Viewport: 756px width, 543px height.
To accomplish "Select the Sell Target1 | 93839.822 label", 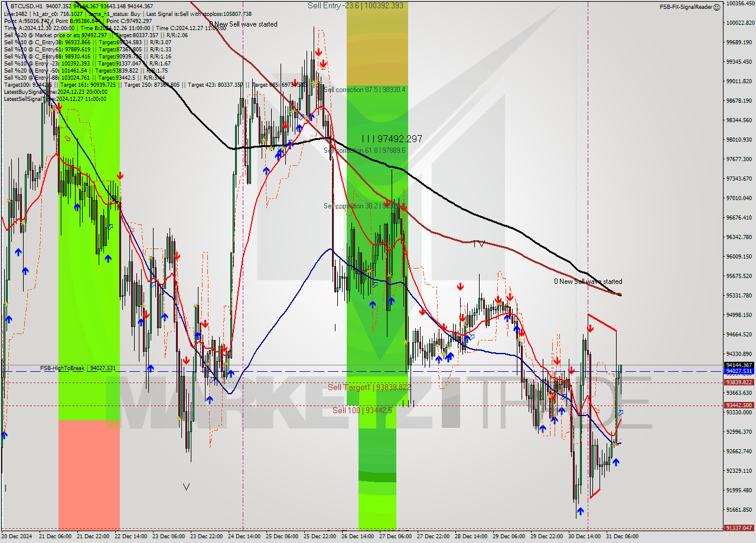I will click(x=369, y=387).
